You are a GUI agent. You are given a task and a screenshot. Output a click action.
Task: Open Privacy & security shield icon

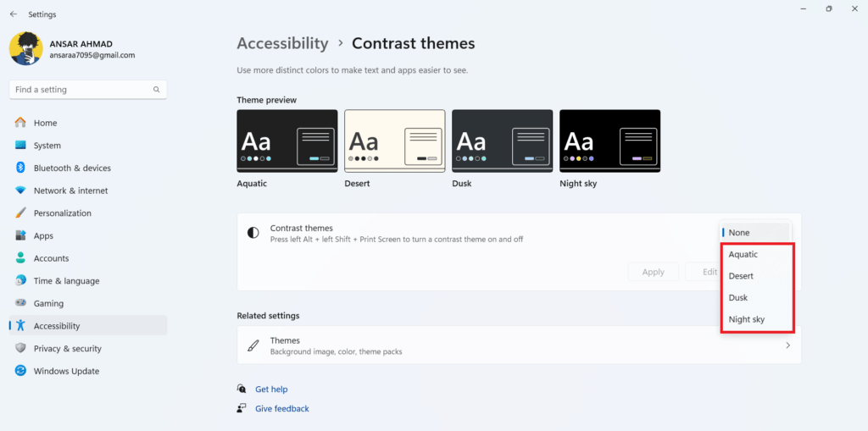pos(20,348)
